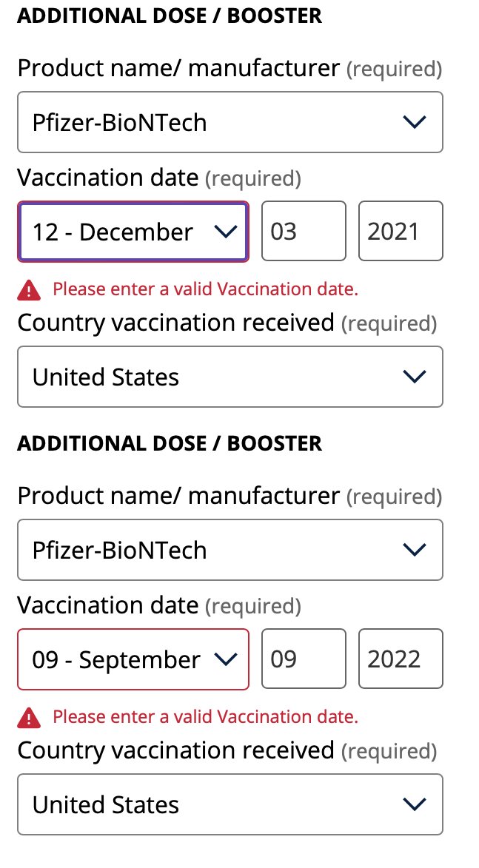Click the warning icon beside the September date error
The image size is (479, 868).
(29, 717)
